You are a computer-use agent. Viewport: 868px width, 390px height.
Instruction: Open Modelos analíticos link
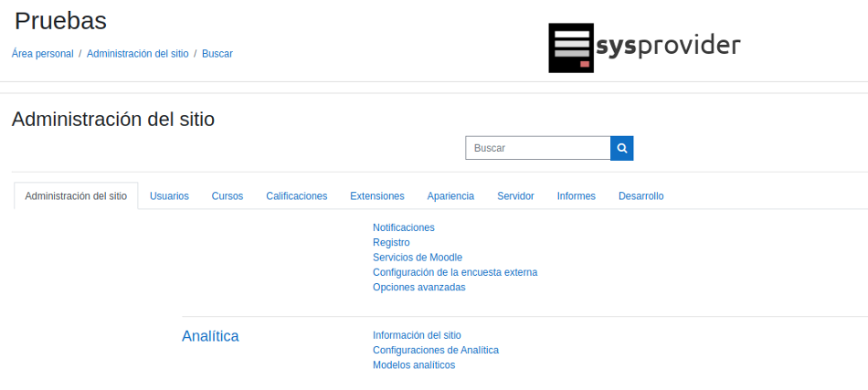coord(413,365)
